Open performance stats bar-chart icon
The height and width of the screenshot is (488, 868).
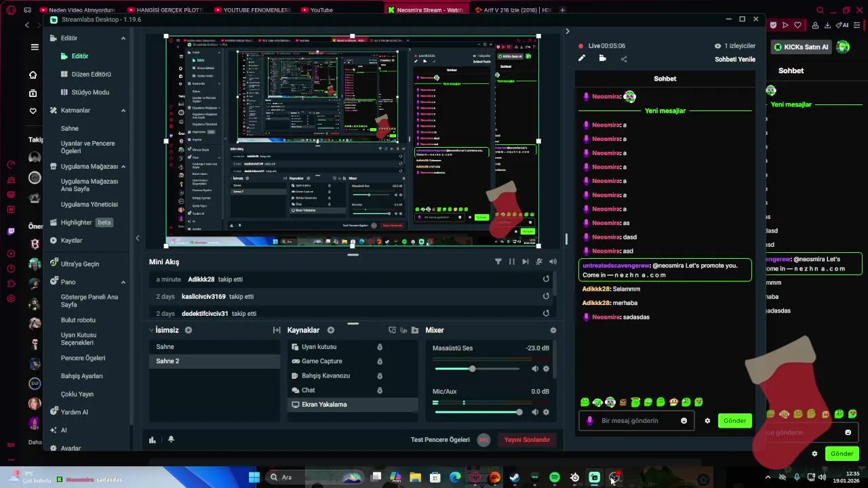point(153,439)
